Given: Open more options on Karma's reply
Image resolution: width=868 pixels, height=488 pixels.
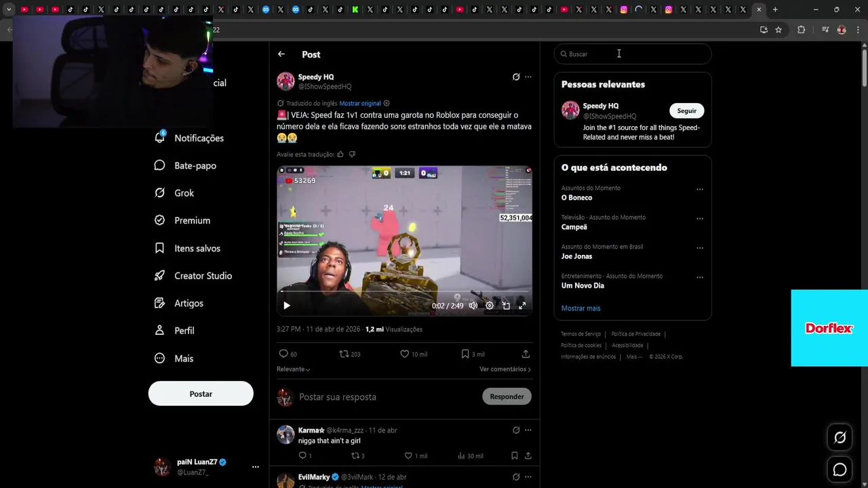Looking at the screenshot, I should click(x=528, y=430).
